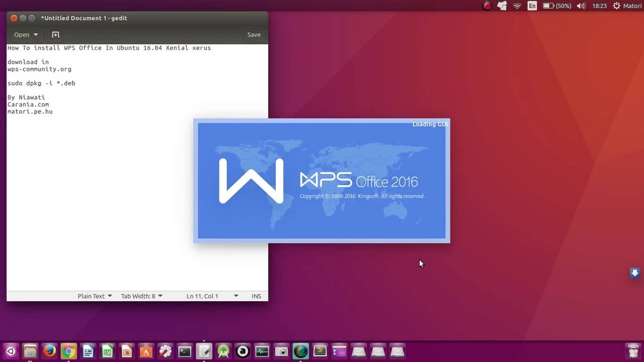The height and width of the screenshot is (362, 644).
Task: Click the purple workspace switcher dock icon
Action: (339, 351)
